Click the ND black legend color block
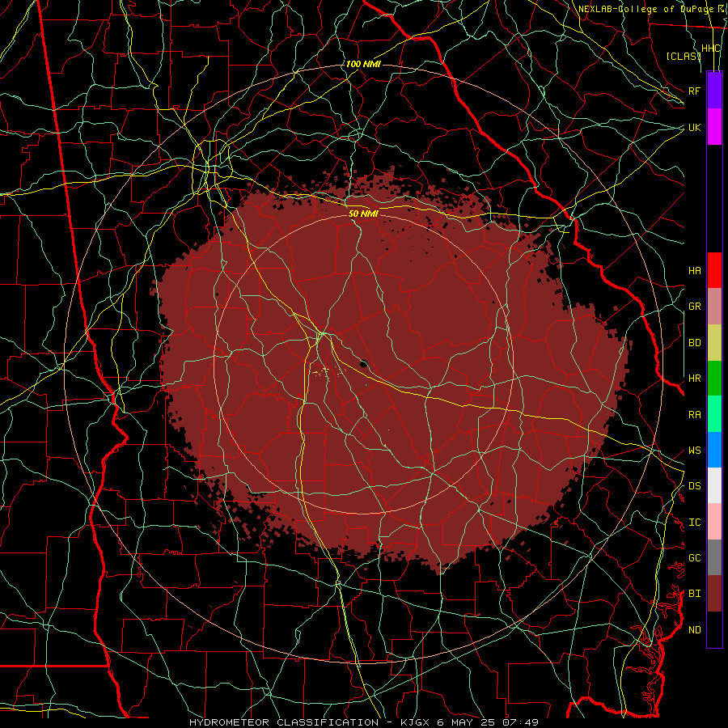Screen dimensions: 728x728 pyautogui.click(x=714, y=629)
